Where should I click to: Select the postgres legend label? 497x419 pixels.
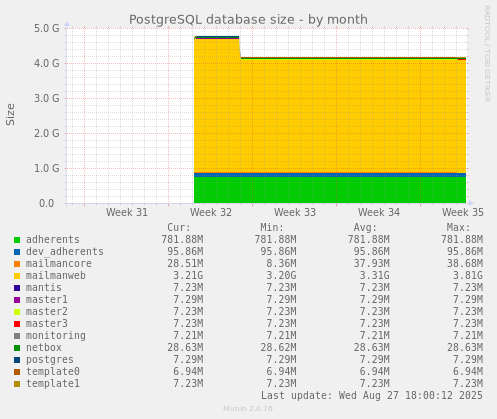(x=50, y=360)
